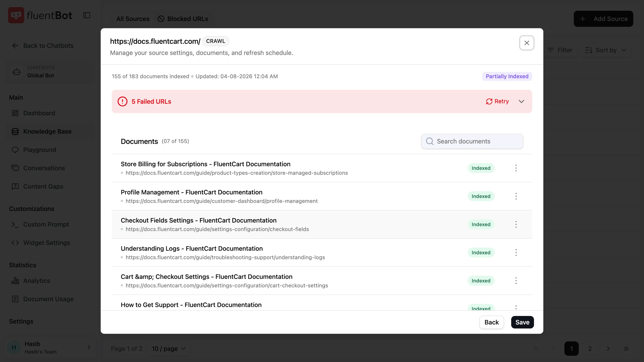Open the 10 / page dropdown
This screenshot has height=362, width=644.
(x=169, y=349)
